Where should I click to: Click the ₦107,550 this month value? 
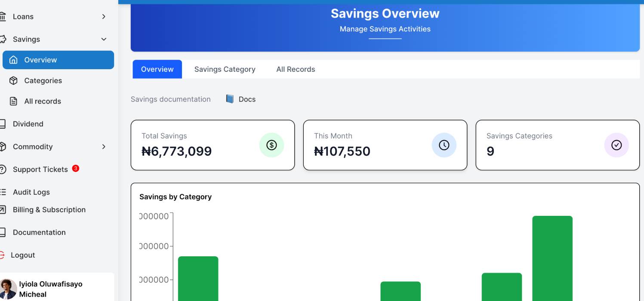coord(342,151)
